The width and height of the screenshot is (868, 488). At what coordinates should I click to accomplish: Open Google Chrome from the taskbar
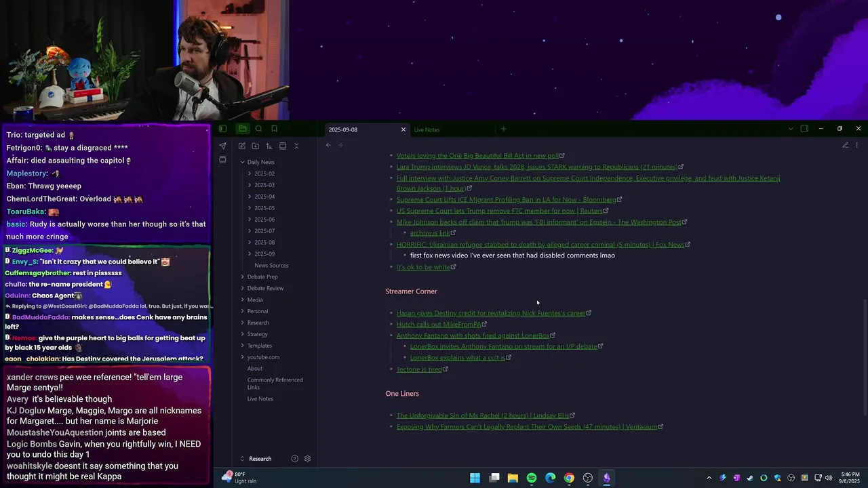click(569, 478)
